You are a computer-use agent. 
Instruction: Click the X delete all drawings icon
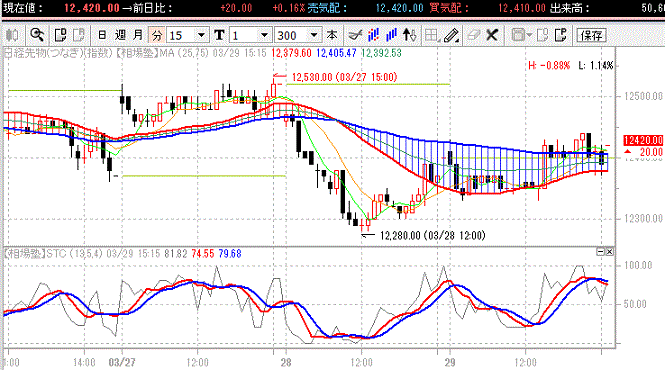[x=492, y=35]
